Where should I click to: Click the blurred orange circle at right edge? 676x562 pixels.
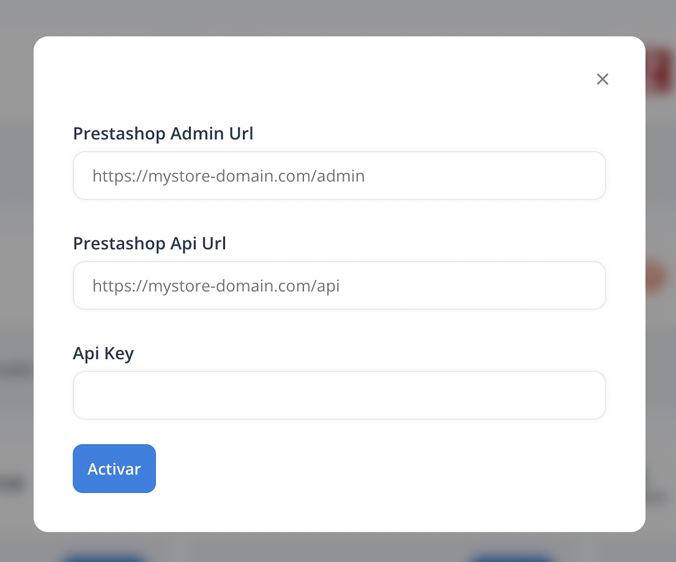(x=657, y=278)
